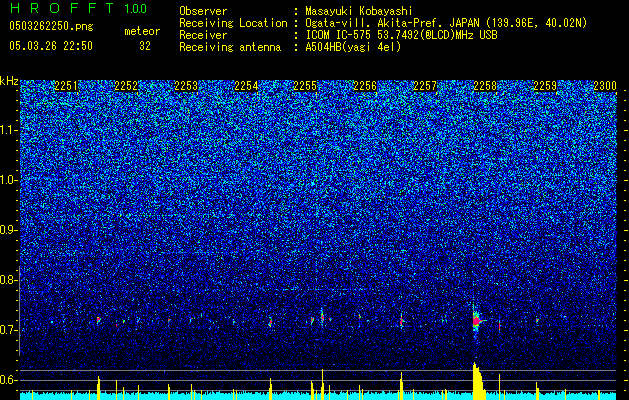
Task: Click the 2256 time marker
Action: [365, 86]
